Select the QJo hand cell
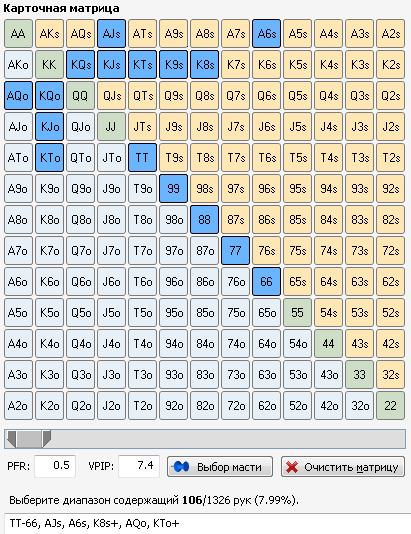The image size is (411, 534). 80,126
